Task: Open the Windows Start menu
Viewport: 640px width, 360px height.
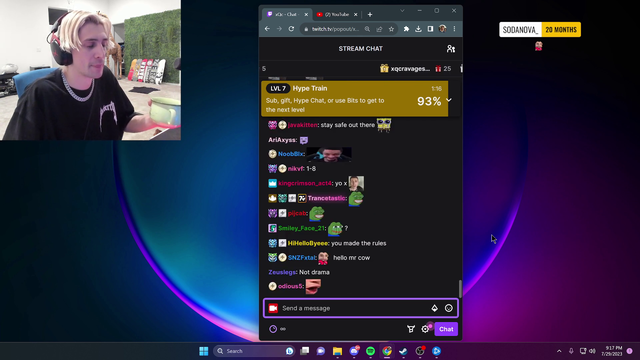Action: [x=204, y=351]
